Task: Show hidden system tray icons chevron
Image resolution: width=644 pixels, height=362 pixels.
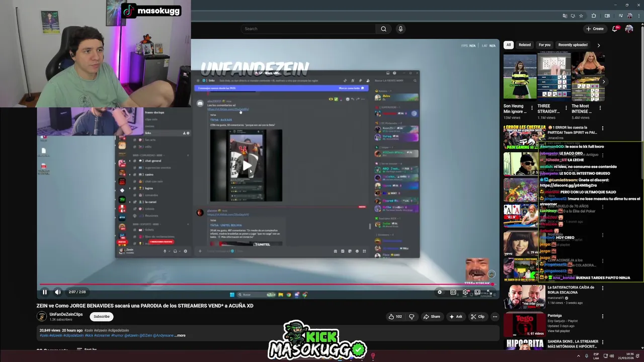Action: (578, 356)
